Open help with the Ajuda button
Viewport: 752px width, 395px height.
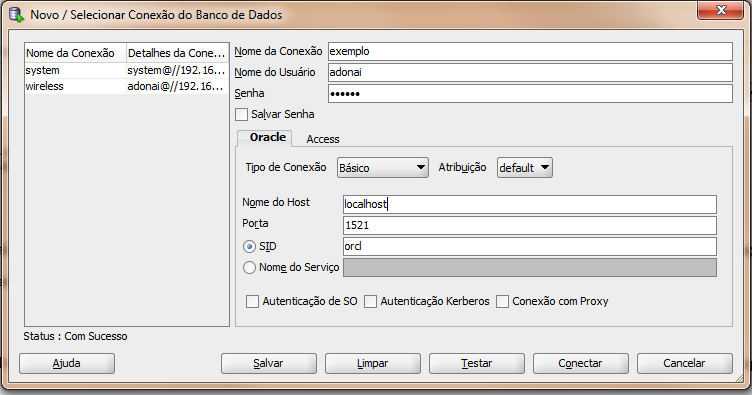point(67,363)
